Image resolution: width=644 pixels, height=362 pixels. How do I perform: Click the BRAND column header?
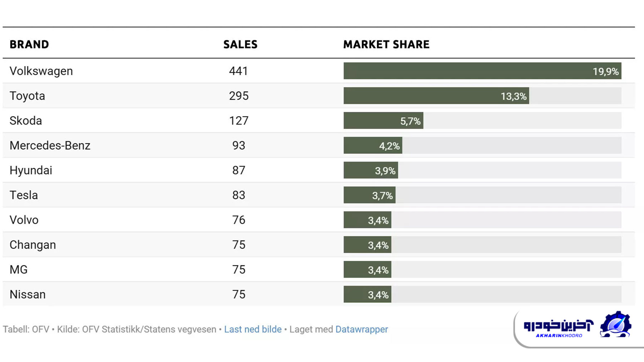tap(29, 44)
